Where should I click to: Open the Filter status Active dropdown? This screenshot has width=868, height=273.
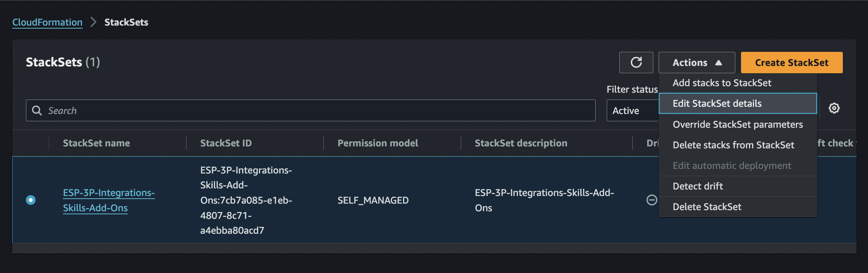(x=633, y=111)
